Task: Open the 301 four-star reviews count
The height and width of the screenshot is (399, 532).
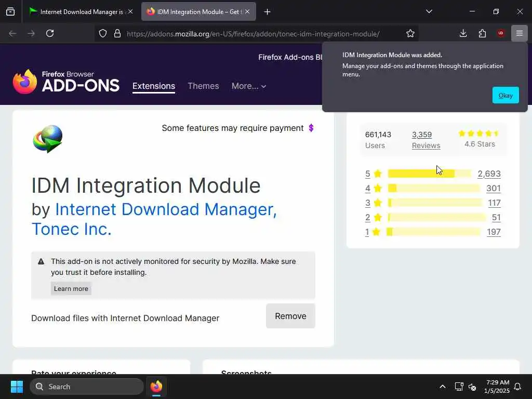Action: 494,188
